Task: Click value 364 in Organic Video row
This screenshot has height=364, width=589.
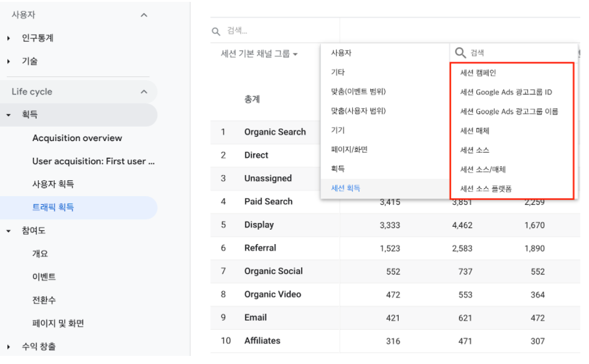Action: coord(537,295)
